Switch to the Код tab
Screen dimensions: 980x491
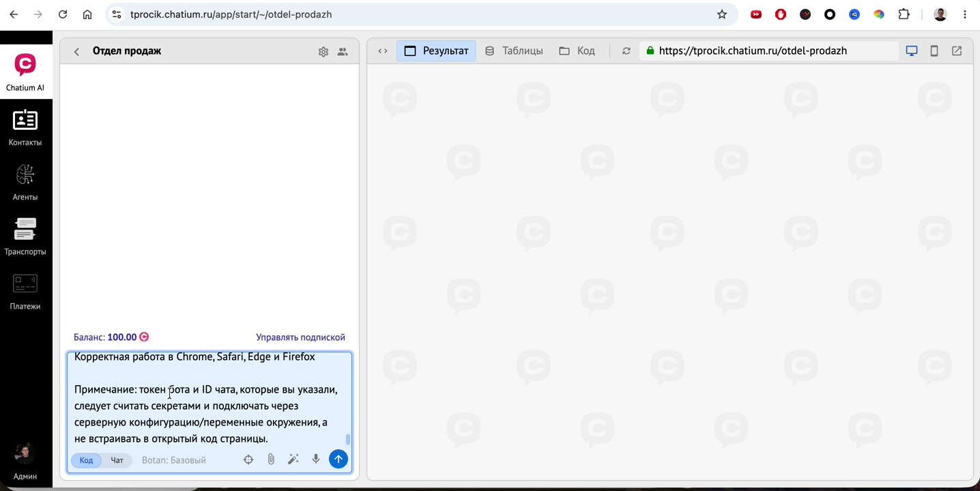tap(577, 51)
